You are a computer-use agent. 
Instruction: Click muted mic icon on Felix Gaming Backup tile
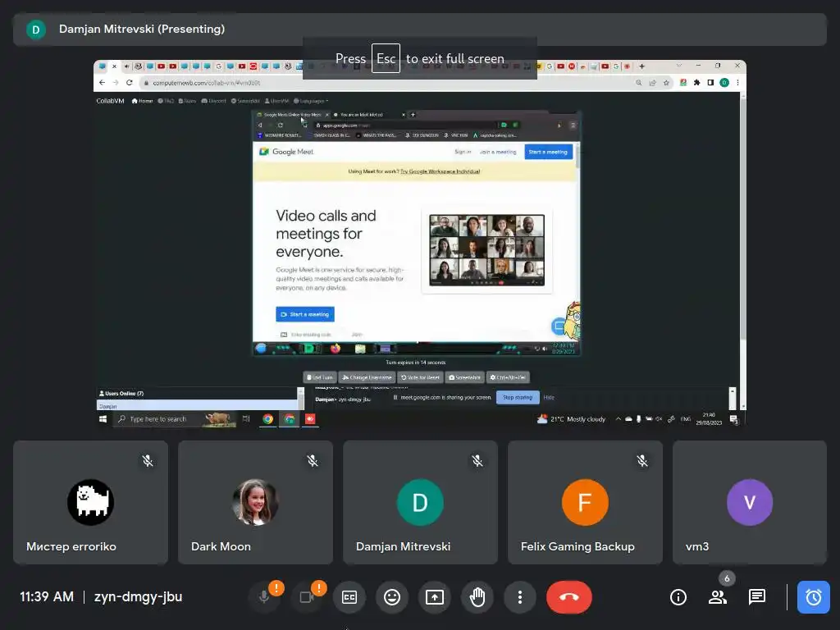pyautogui.click(x=641, y=461)
